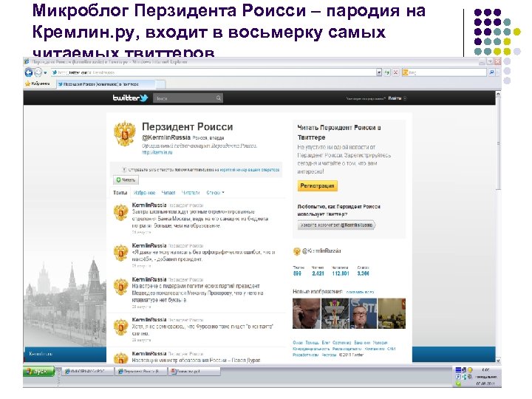Click the page scrollbar up arrow
This screenshot has width=532, height=399.
click(x=498, y=94)
